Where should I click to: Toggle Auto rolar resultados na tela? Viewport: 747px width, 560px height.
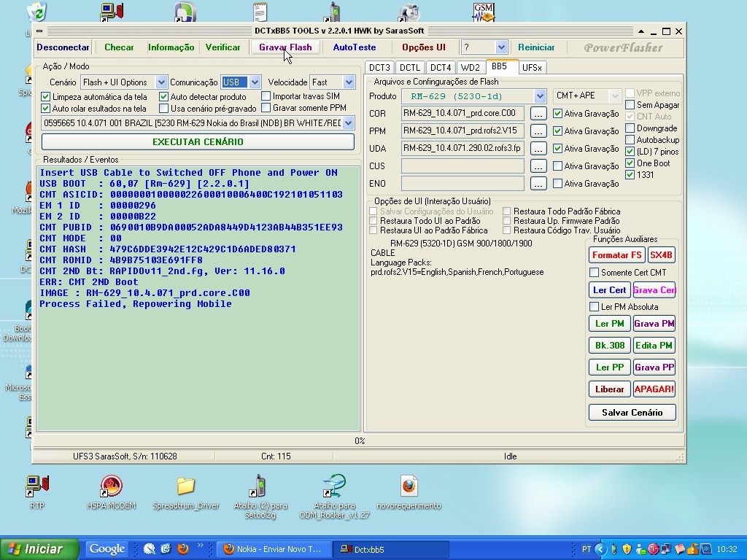click(46, 108)
